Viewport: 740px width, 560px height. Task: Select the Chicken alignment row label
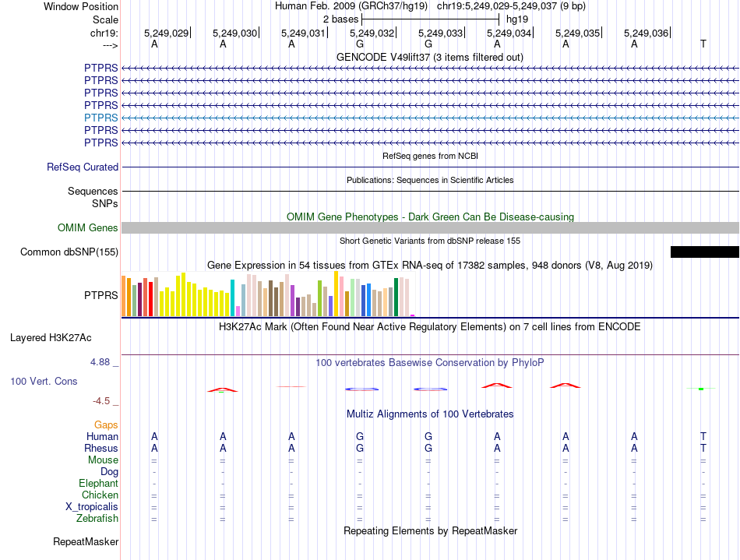[x=100, y=495]
